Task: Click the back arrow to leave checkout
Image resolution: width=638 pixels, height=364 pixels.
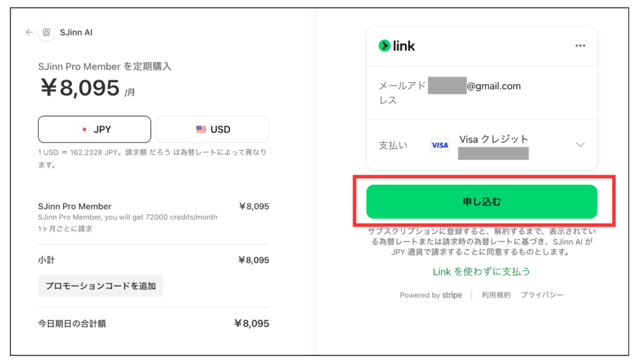Action: tap(29, 32)
